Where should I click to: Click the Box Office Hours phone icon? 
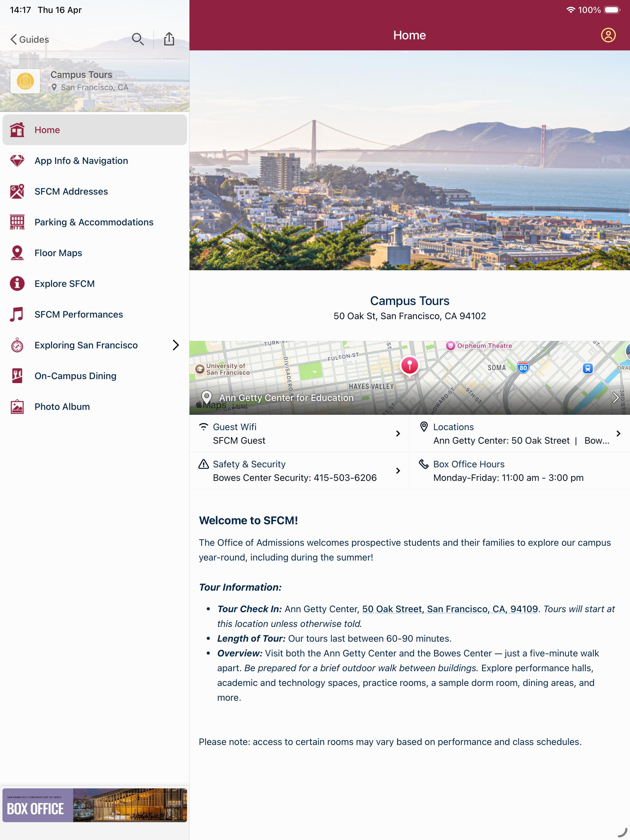click(424, 464)
